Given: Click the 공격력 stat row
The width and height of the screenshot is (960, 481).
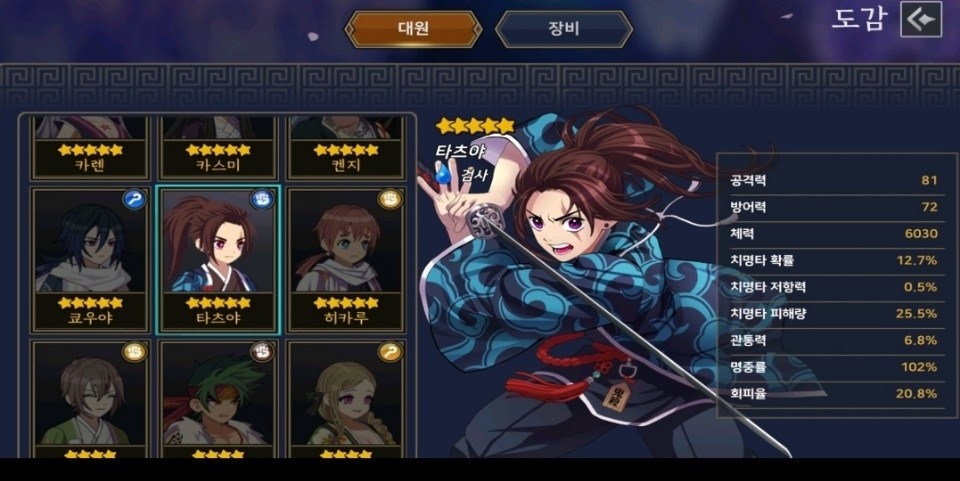Looking at the screenshot, I should pos(833,181).
